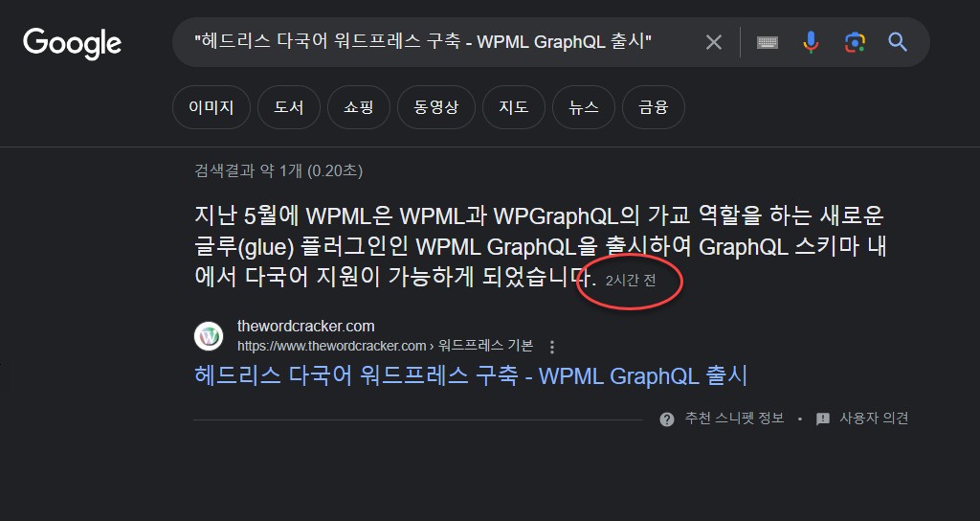This screenshot has height=521, width=980.
Task: Switch to the 뉴스 filter
Action: point(584,107)
